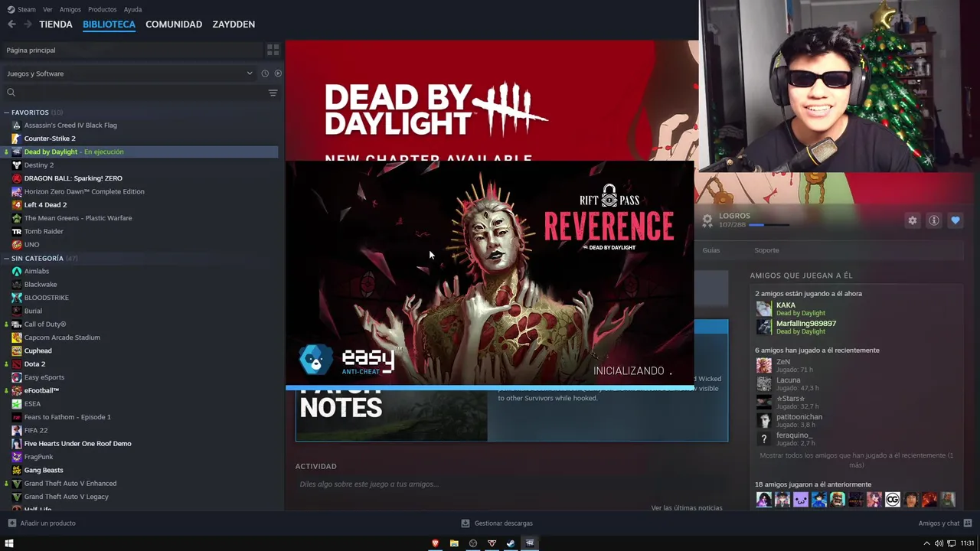Select Counter-Strike 2 in library

pos(50,139)
